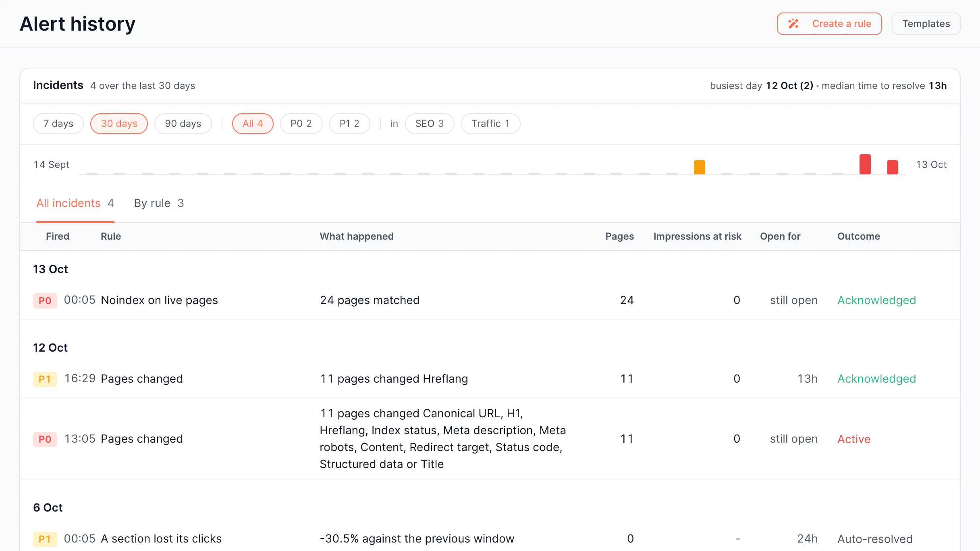Click the Pages column header
The image size is (980, 551).
click(620, 236)
